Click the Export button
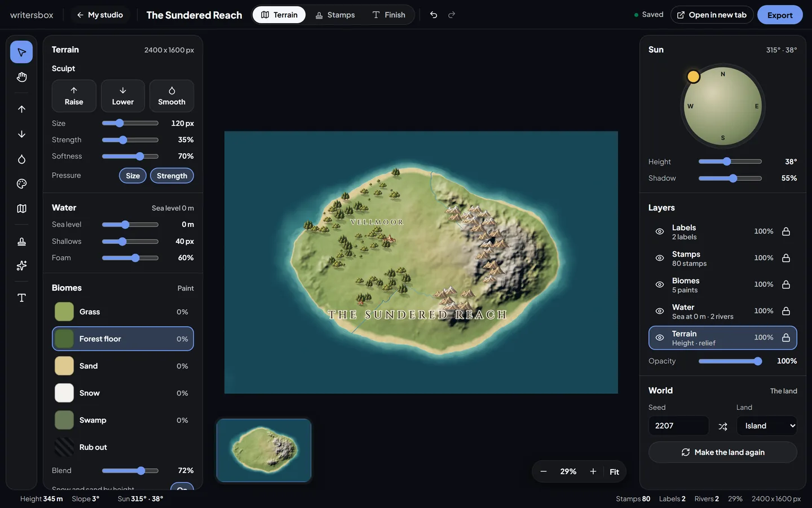This screenshot has width=812, height=508. point(780,15)
